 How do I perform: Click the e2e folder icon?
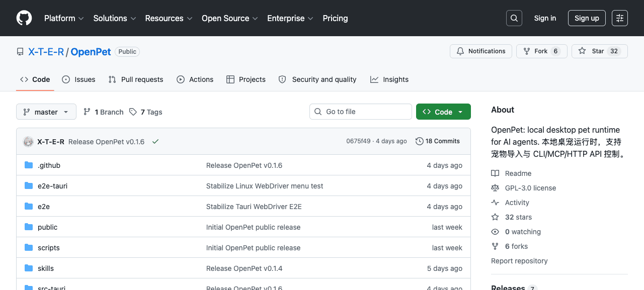pyautogui.click(x=29, y=207)
